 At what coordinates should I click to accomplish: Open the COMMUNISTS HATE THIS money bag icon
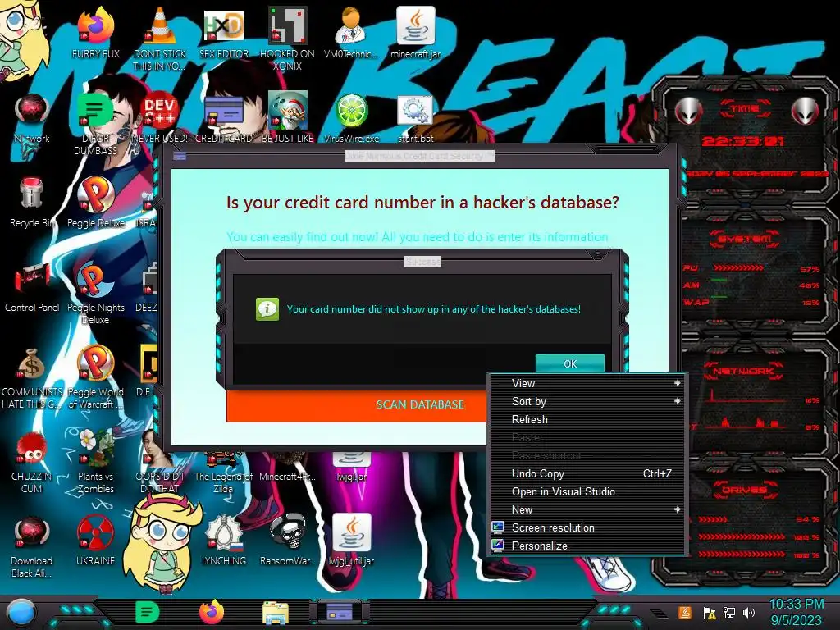[x=32, y=364]
